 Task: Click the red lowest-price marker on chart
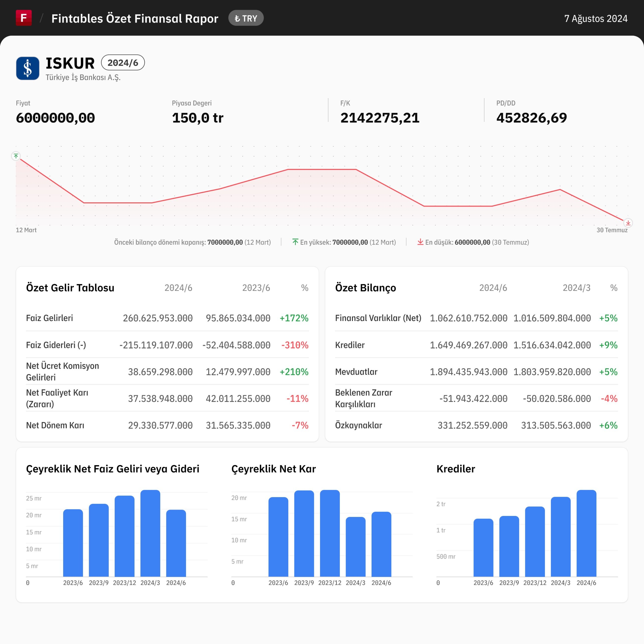pos(628,223)
